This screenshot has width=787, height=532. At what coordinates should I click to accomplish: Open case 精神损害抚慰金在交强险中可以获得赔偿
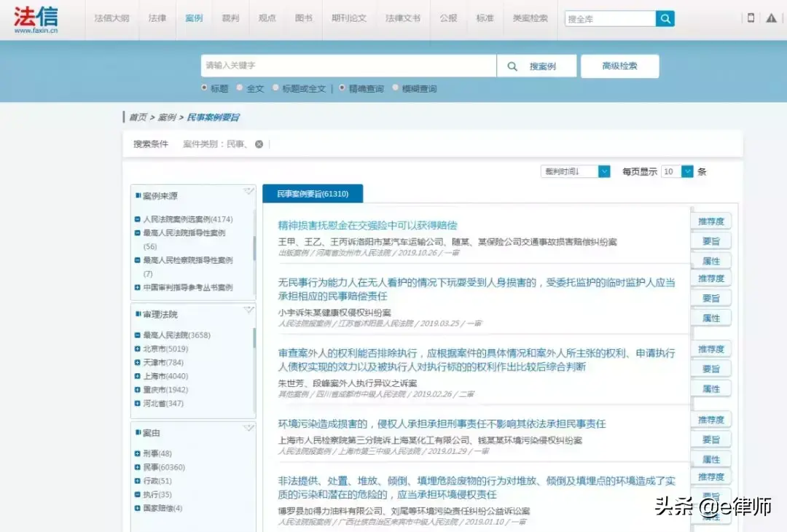coord(367,225)
